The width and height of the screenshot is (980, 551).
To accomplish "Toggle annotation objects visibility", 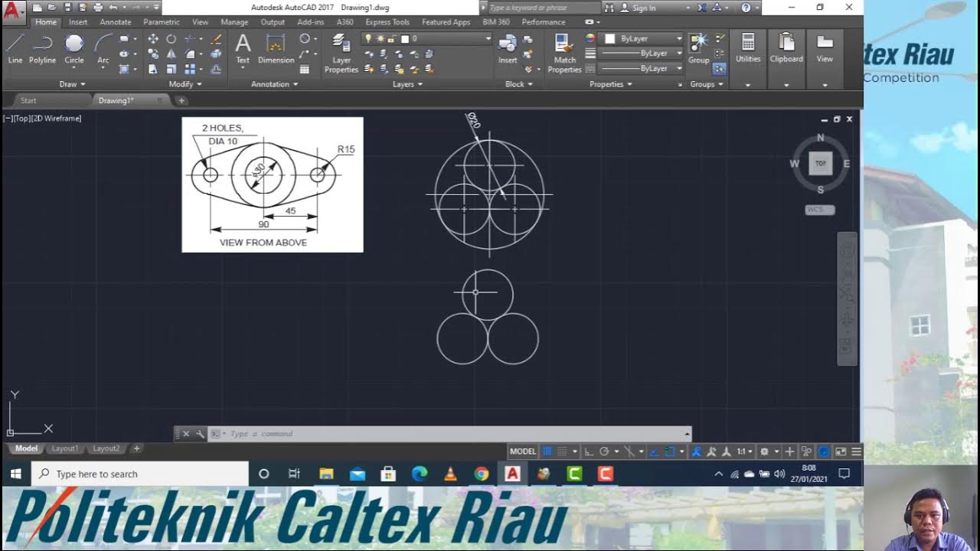I will 697,452.
